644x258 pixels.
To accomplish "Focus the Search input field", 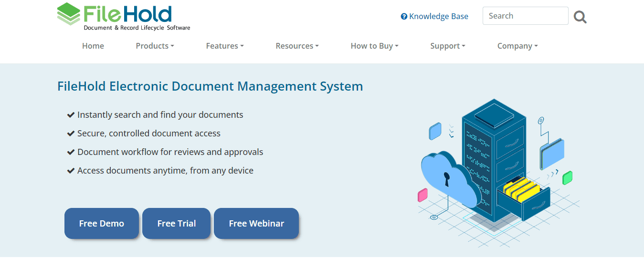I will (x=525, y=16).
